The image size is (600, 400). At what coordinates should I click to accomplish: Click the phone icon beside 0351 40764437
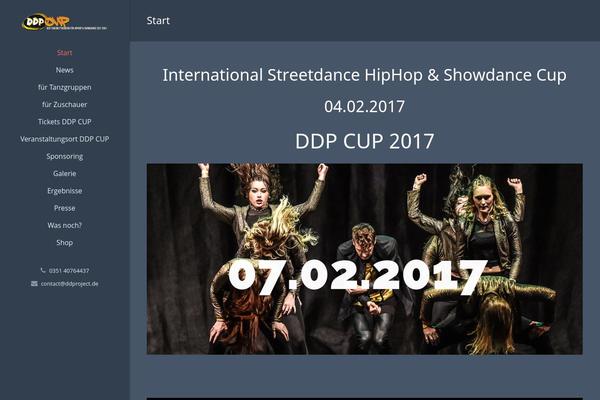click(x=43, y=270)
